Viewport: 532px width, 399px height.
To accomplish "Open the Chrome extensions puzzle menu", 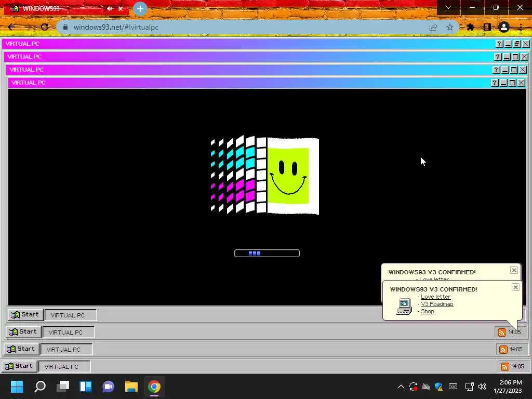I will pyautogui.click(x=470, y=27).
